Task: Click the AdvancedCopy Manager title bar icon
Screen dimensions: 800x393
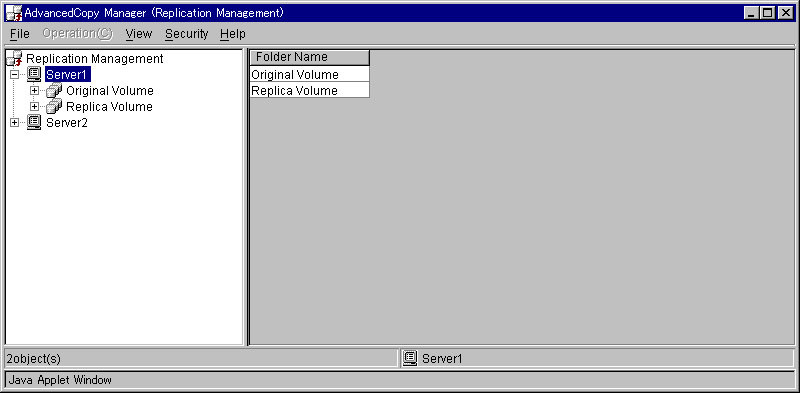Action: click(14, 13)
